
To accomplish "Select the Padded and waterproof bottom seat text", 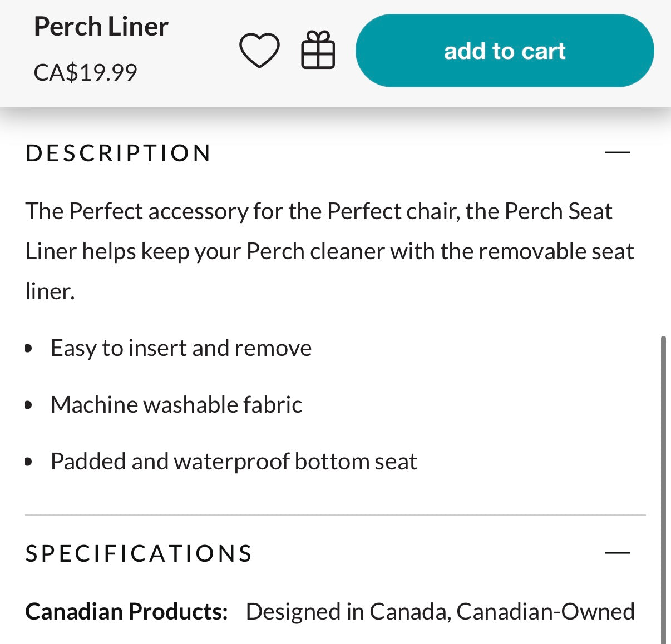I will (x=234, y=461).
